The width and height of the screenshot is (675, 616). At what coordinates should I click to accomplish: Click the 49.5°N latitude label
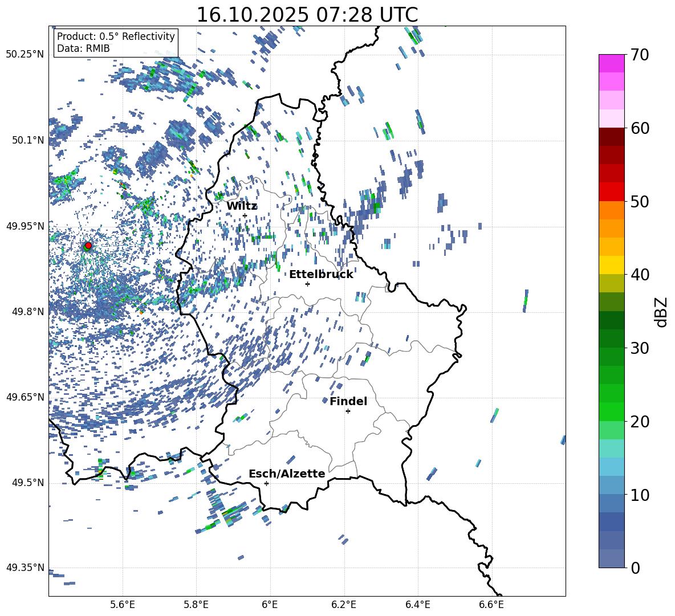[x=27, y=483]
